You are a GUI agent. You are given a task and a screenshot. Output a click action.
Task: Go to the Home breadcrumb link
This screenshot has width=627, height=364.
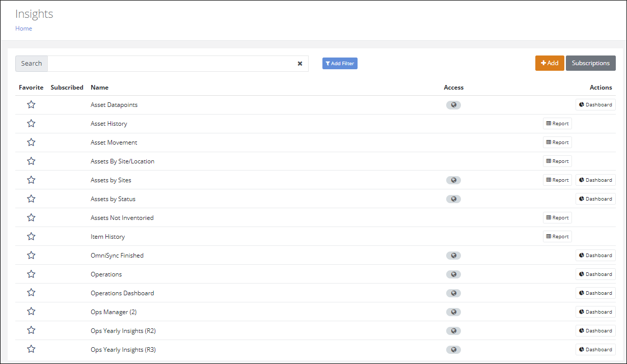coord(23,29)
